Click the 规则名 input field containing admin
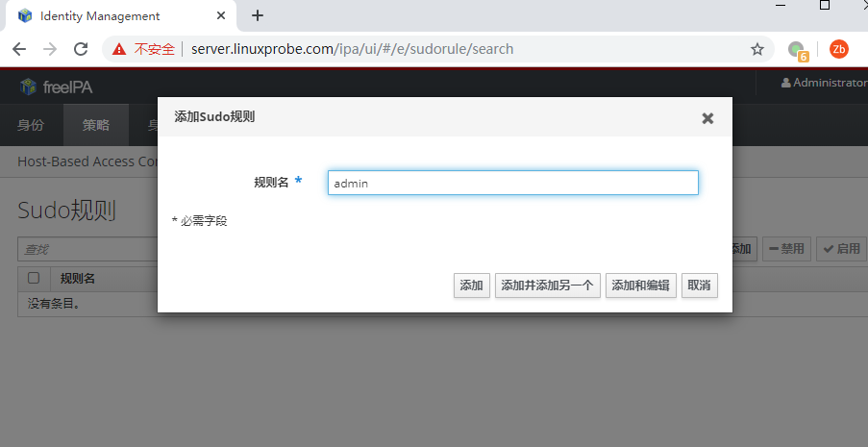This screenshot has height=447, width=868. click(x=513, y=183)
